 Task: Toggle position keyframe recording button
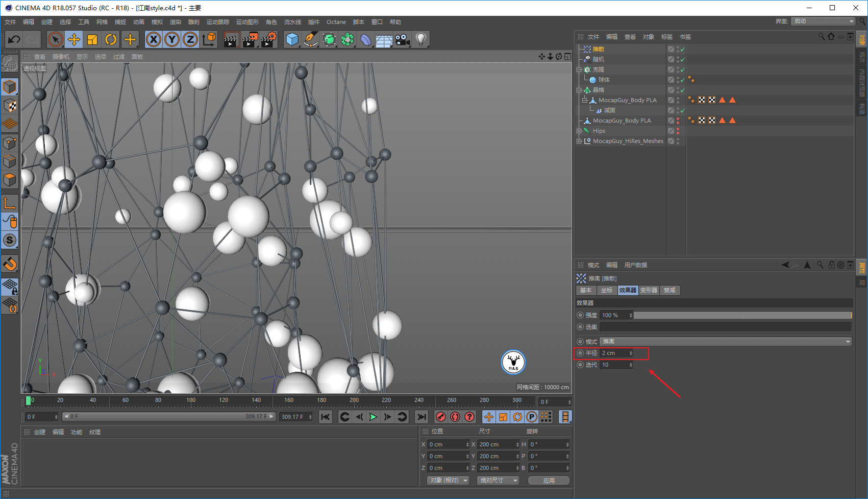[489, 417]
